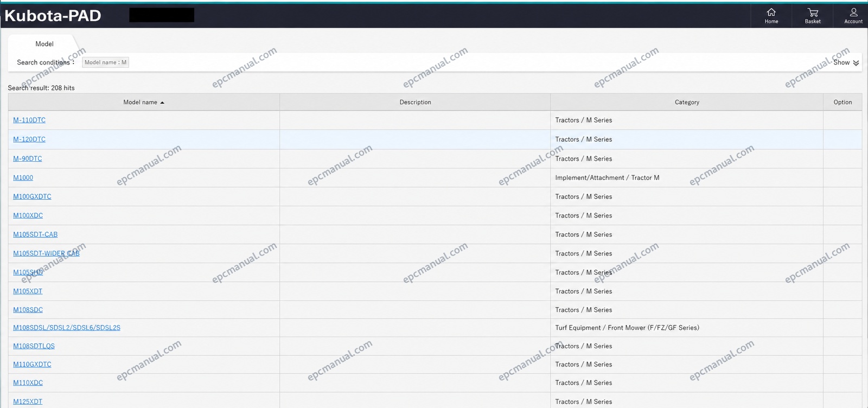Open the M1000 model link
The width and height of the screenshot is (868, 408).
pyautogui.click(x=23, y=177)
